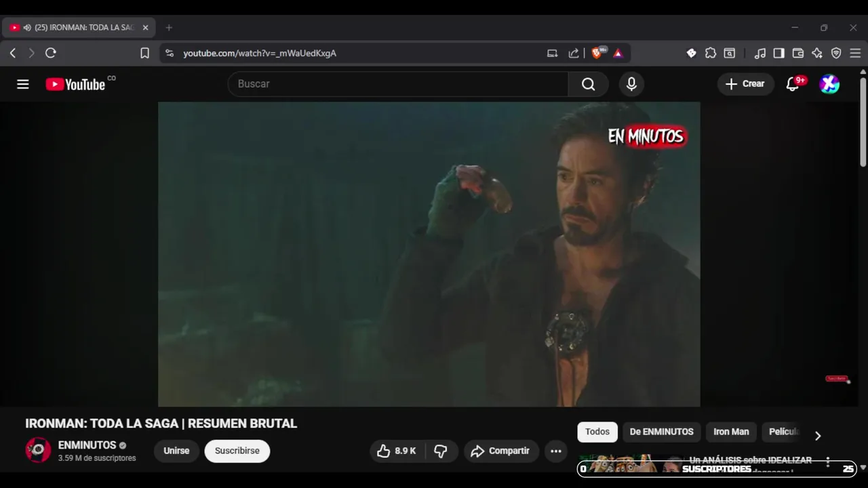The width and height of the screenshot is (868, 488).
Task: Open the music note playlist icon
Action: click(x=760, y=53)
